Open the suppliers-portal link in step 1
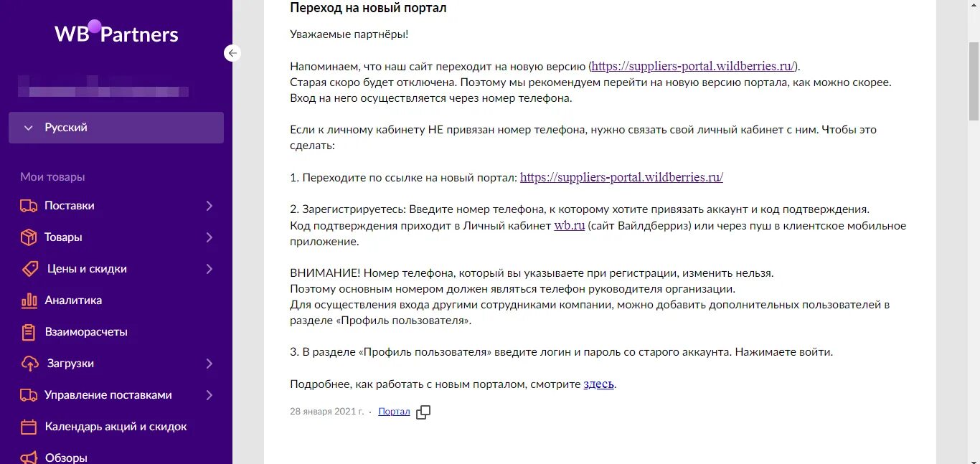Viewport: 980px width, 464px height. pos(621,177)
